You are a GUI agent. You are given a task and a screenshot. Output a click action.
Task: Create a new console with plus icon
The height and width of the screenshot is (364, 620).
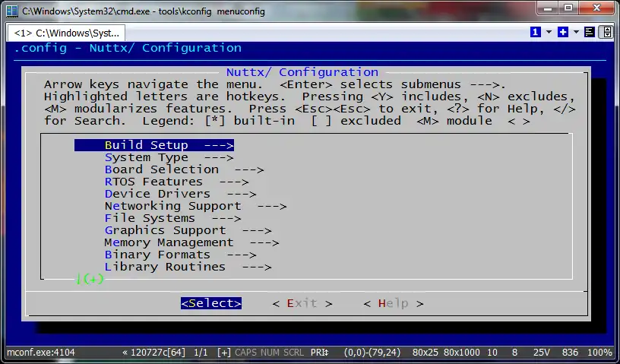coord(563,32)
